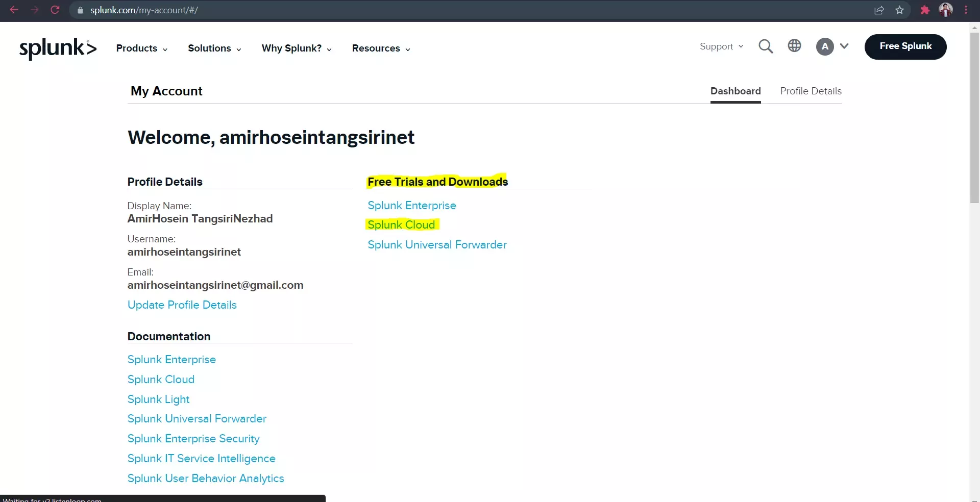Select the Dashboard tab
Image resolution: width=980 pixels, height=502 pixels.
736,91
